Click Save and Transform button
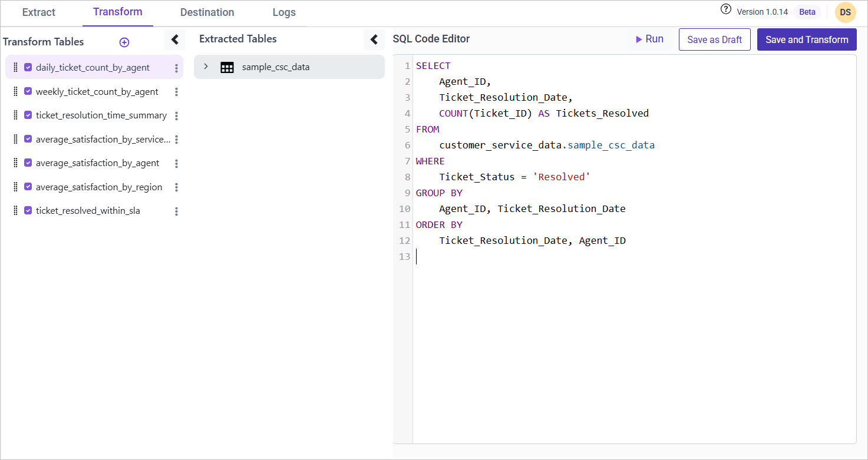Image resolution: width=868 pixels, height=460 pixels. pos(806,39)
